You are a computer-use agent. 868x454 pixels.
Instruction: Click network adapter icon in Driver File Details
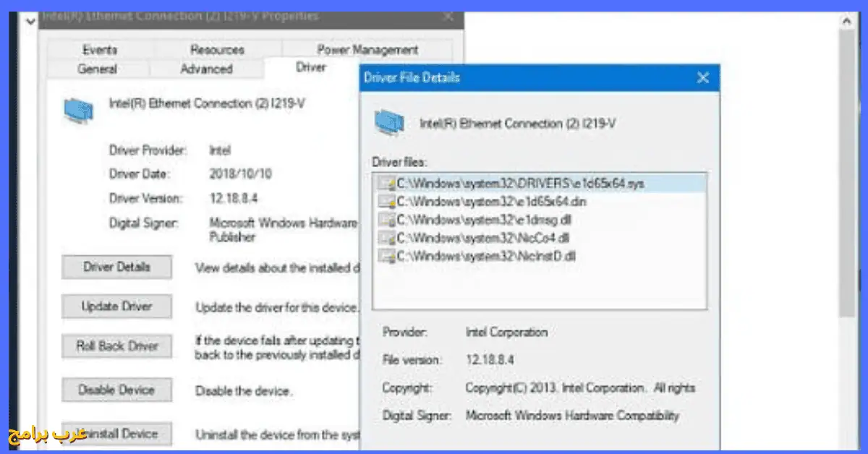coord(389,124)
